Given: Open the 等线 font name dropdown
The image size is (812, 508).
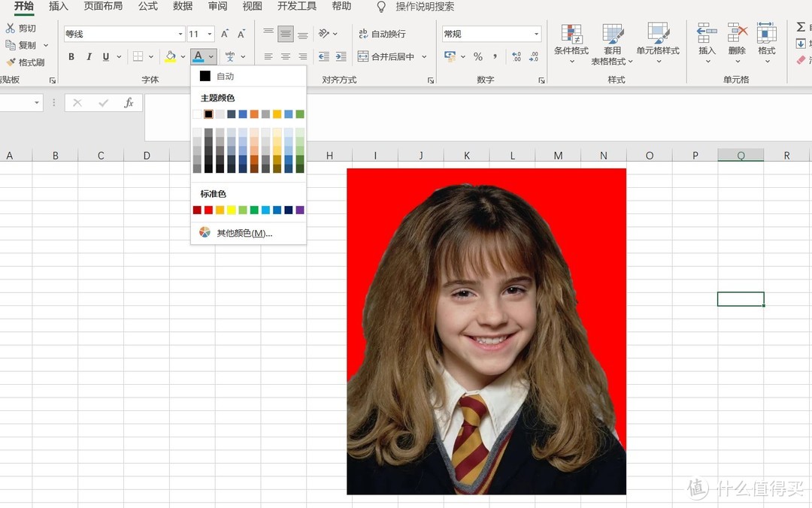Looking at the screenshot, I should tap(180, 34).
